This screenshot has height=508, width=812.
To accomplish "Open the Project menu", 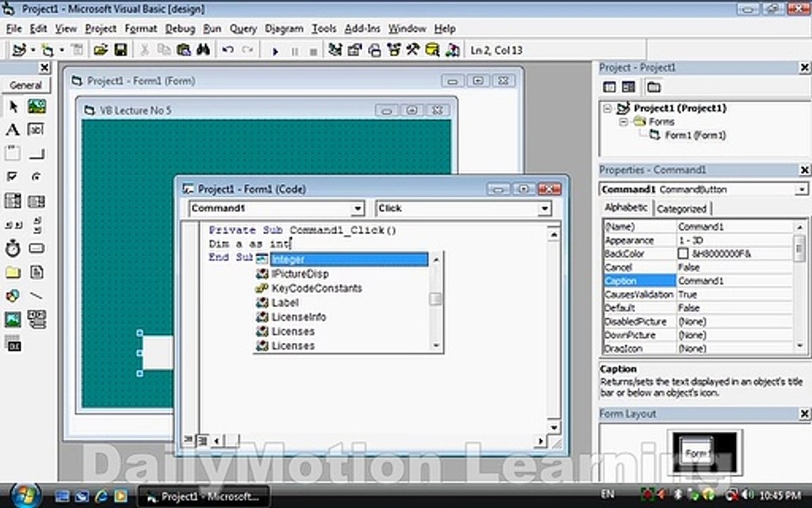I will (101, 28).
